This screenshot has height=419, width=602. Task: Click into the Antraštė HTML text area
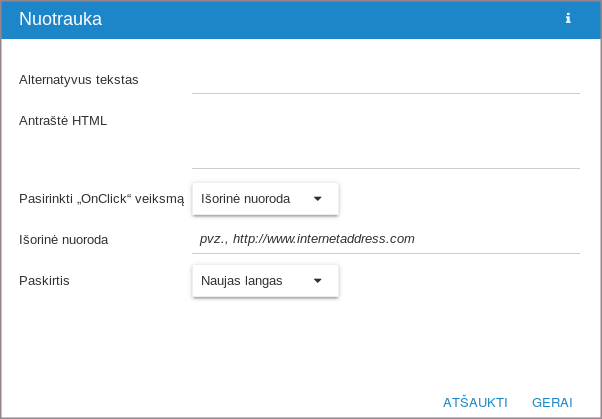[385, 140]
